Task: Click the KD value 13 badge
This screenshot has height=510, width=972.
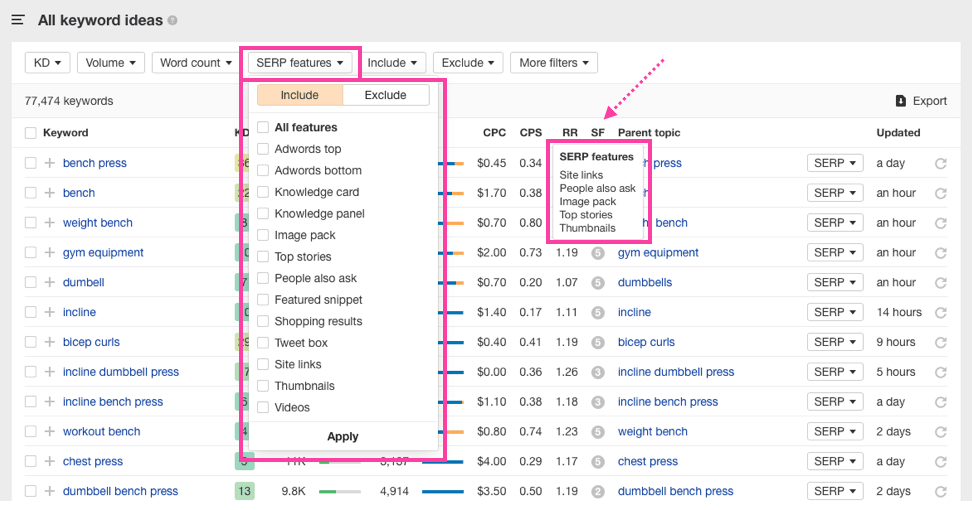Action: pos(244,491)
